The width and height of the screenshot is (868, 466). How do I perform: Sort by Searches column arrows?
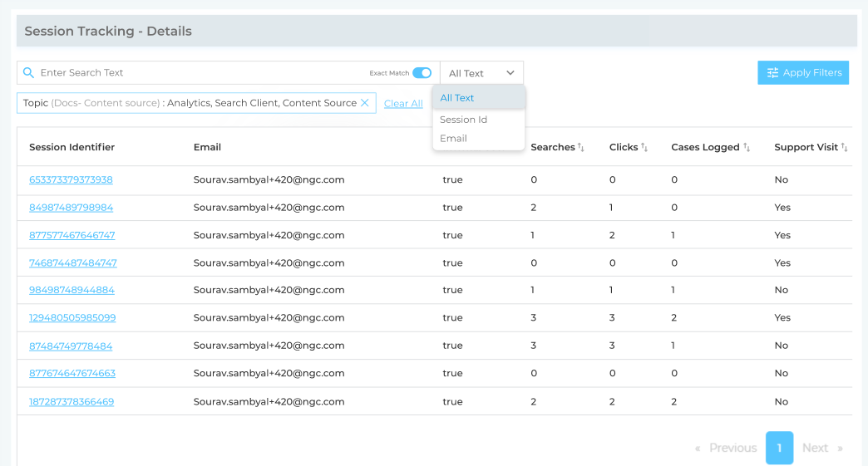[x=581, y=148]
